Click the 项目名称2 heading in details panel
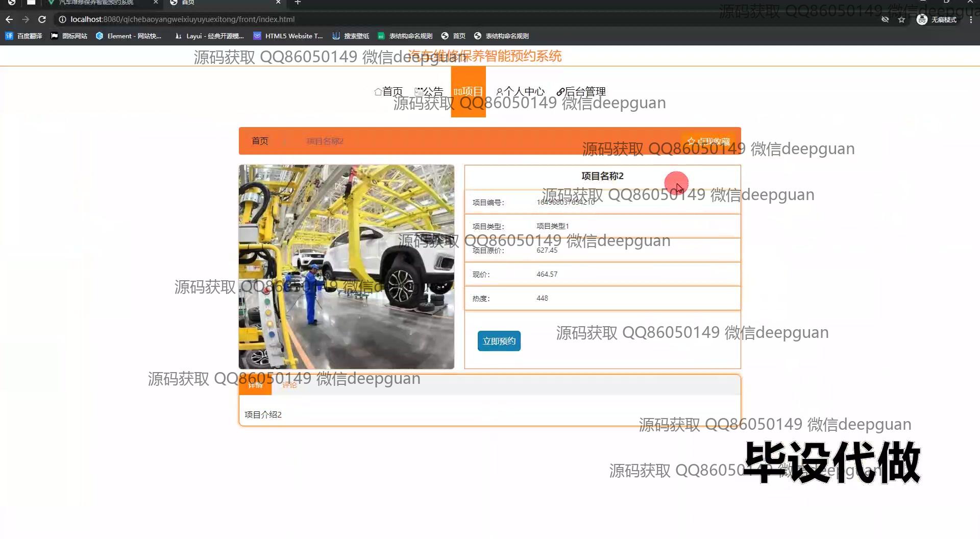 (x=602, y=176)
